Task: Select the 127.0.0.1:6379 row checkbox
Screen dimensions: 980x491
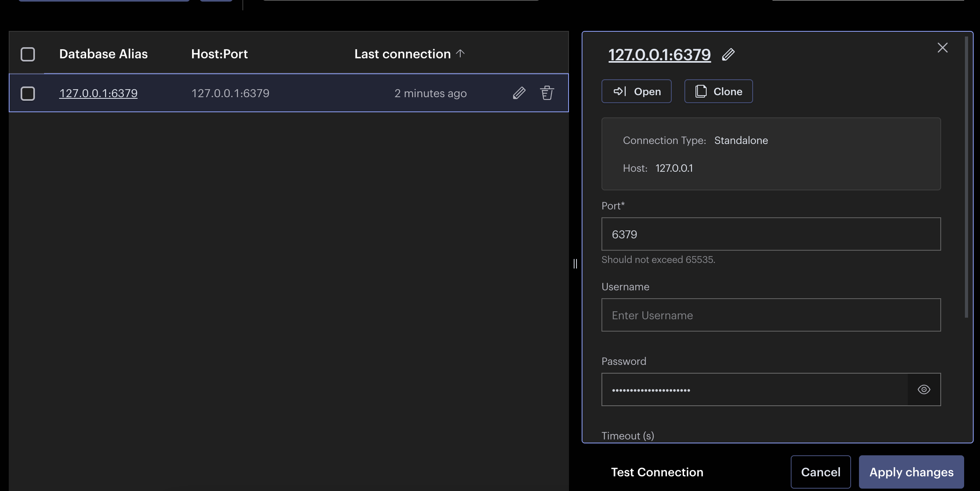Action: (x=28, y=94)
